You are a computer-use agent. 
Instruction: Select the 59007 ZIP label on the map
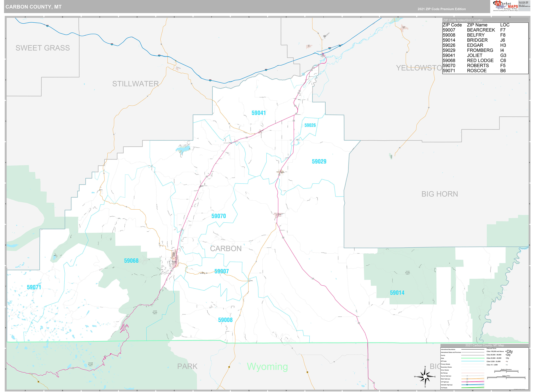coord(221,271)
